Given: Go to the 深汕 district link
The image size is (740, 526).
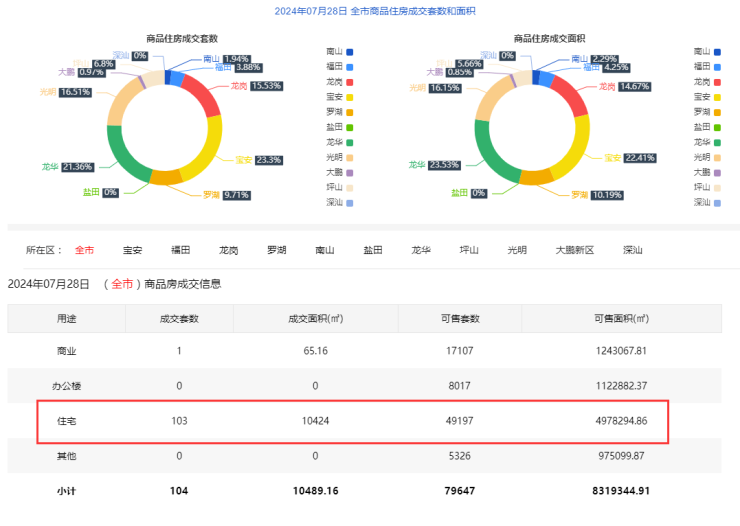Looking at the screenshot, I should point(632,250).
